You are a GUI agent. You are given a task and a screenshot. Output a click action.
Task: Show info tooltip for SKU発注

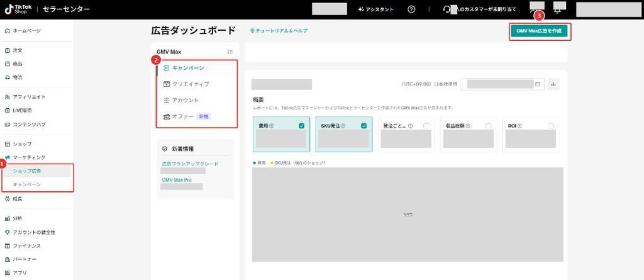pyautogui.click(x=343, y=126)
